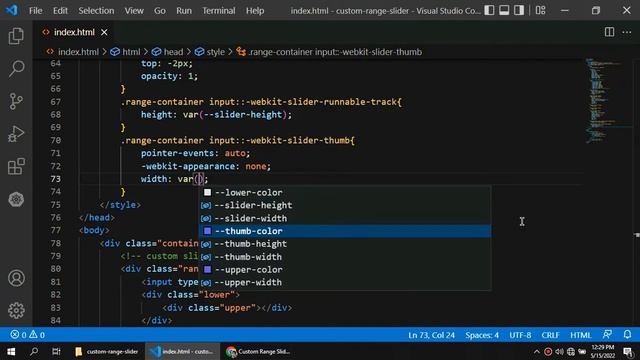Open the Run menu
640x360 pixels.
click(184, 11)
